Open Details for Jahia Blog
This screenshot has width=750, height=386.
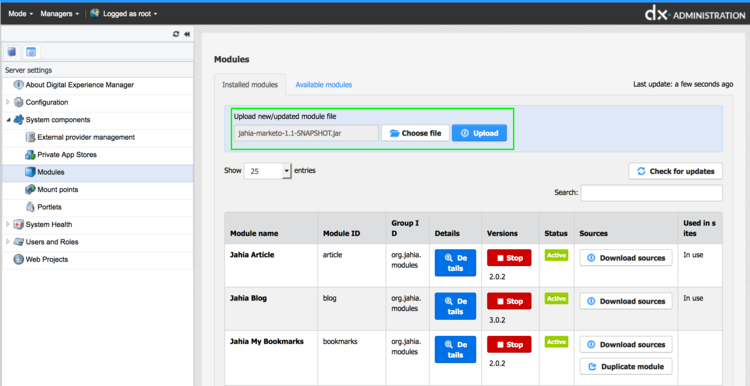(x=455, y=306)
